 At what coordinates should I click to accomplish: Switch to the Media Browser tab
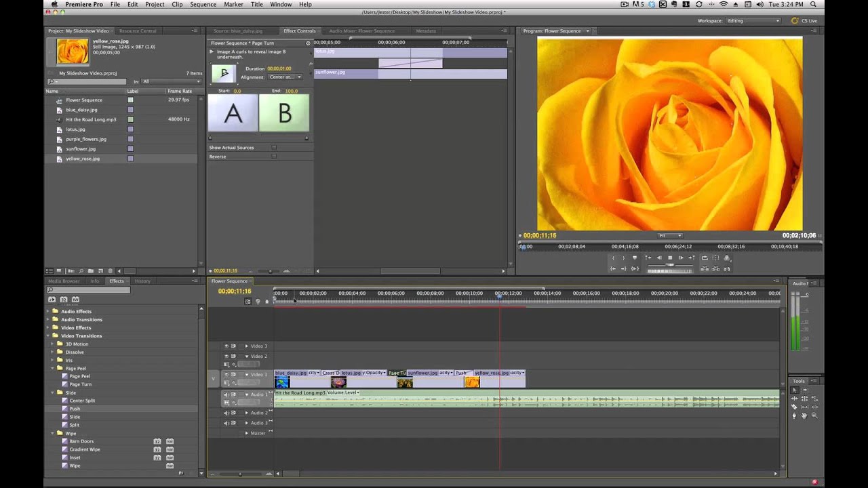click(x=64, y=281)
